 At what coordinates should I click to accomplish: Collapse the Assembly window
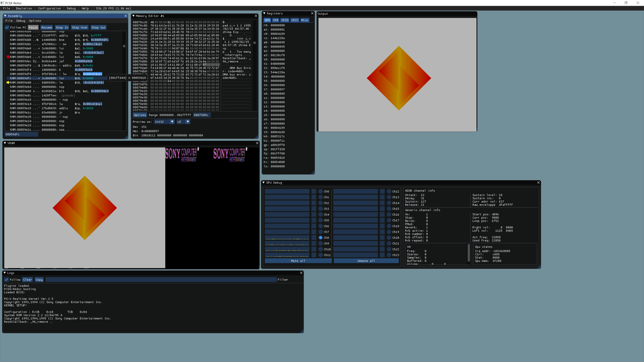coord(5,16)
